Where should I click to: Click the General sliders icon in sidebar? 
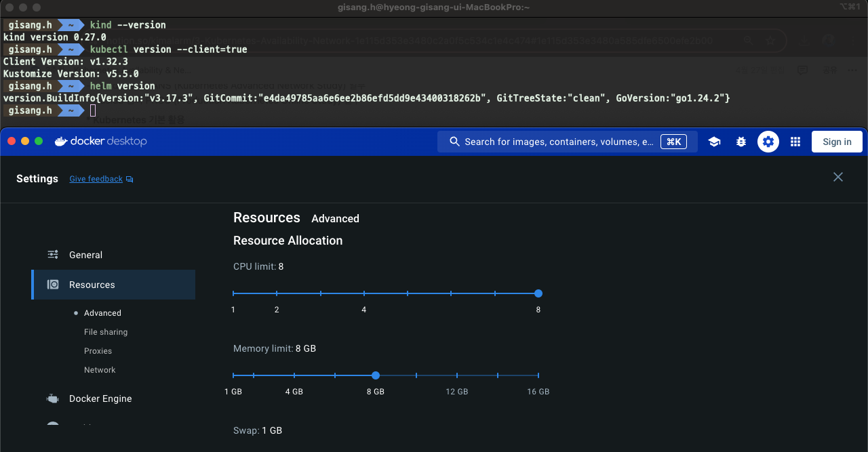click(53, 255)
